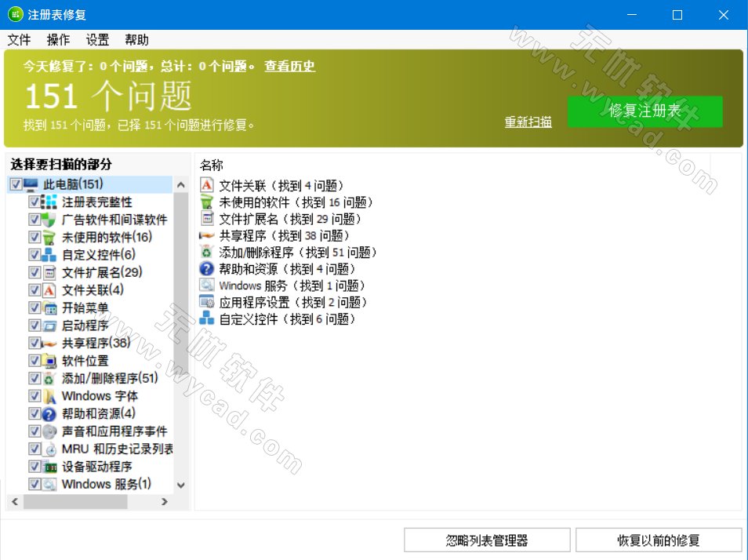This screenshot has height=560, width=748.
Task: Select the 设备驱动程序 tree label
Action: pos(97,467)
